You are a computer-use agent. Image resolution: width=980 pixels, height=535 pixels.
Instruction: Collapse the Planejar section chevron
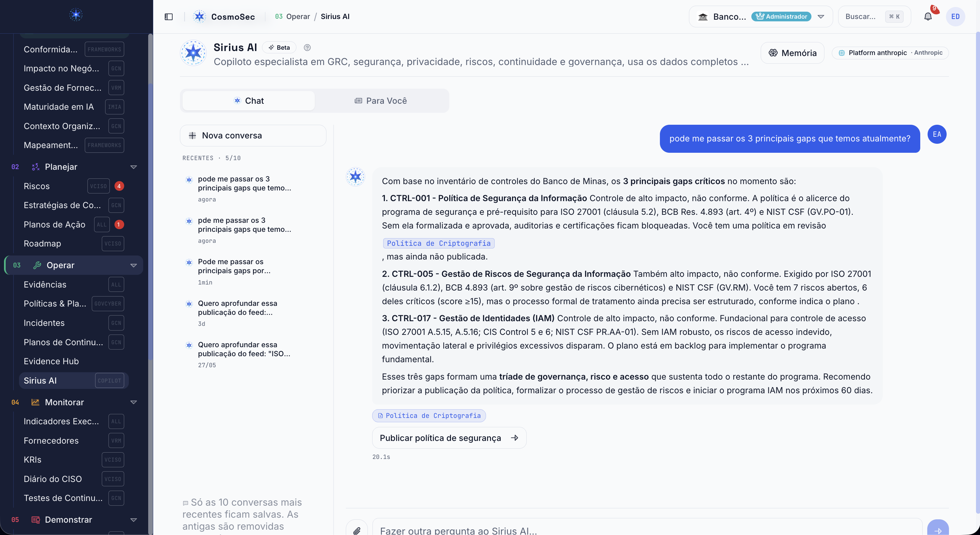click(134, 167)
